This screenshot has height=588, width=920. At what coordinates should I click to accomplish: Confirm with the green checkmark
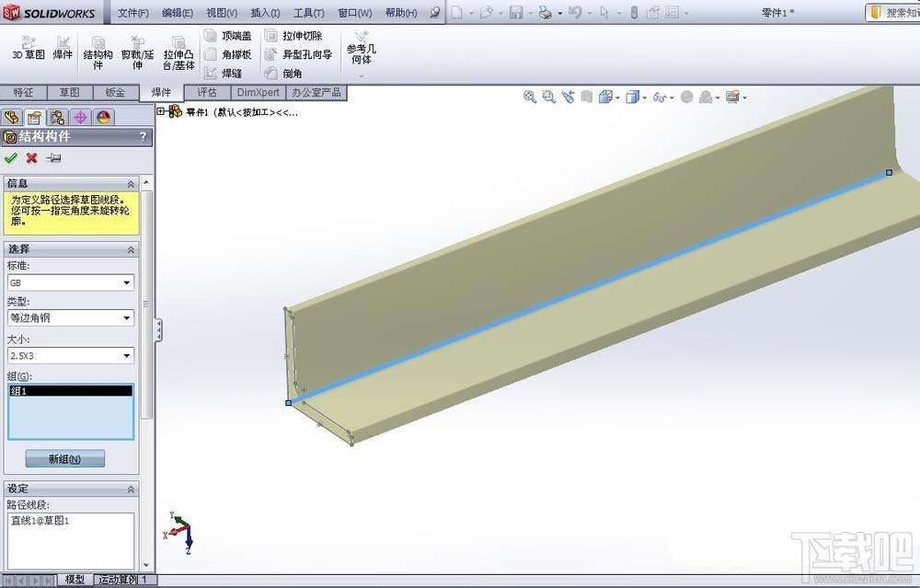11,157
